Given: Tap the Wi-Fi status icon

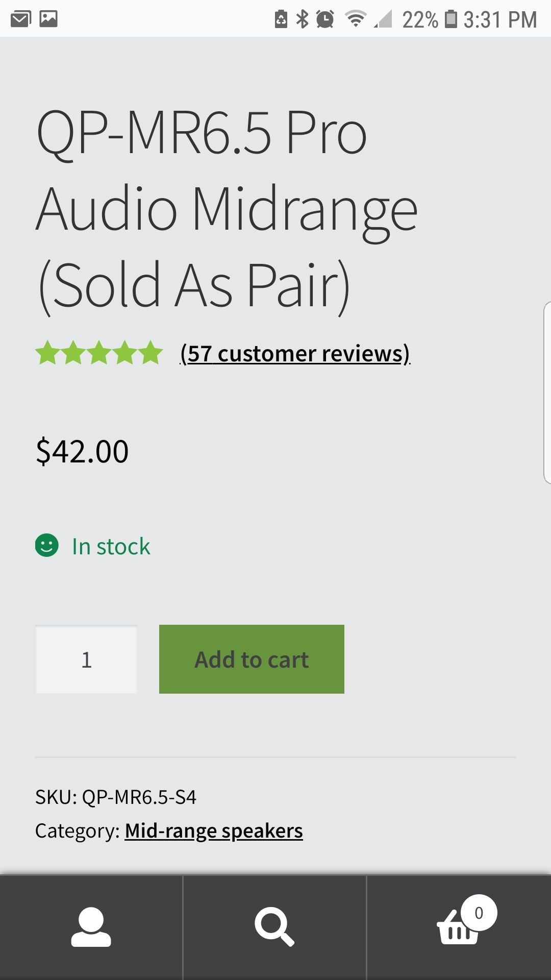Looking at the screenshot, I should coord(356,19).
